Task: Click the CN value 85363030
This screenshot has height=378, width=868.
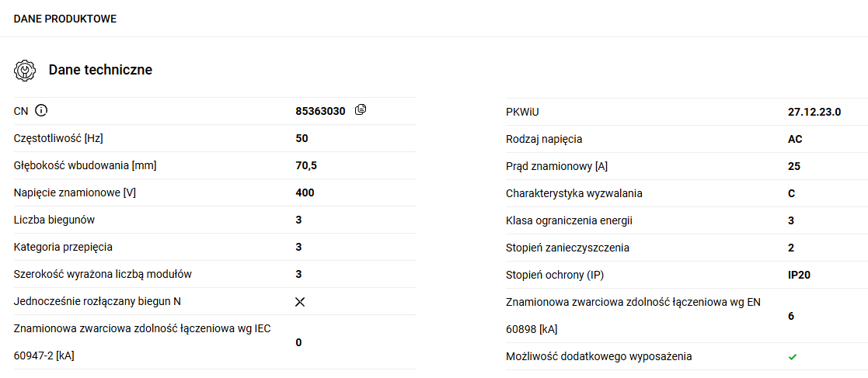Action: [x=320, y=111]
